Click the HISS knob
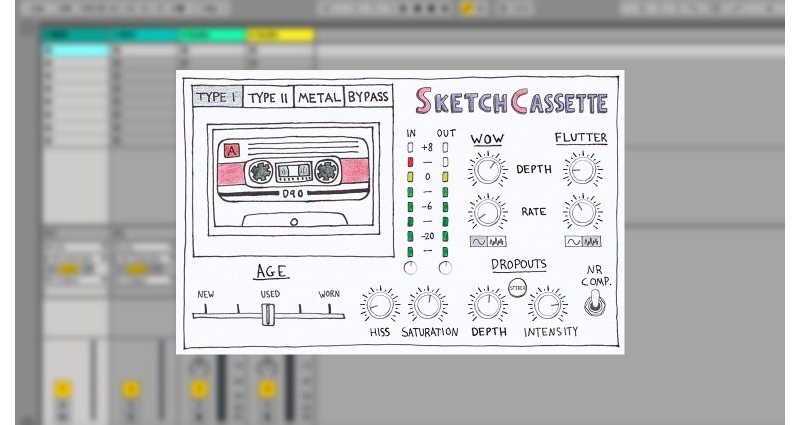 click(x=380, y=306)
